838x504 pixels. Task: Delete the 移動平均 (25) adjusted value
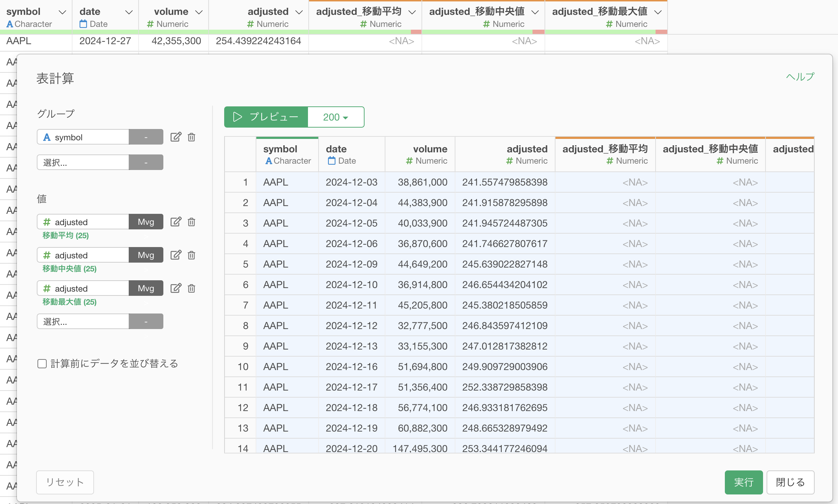click(191, 222)
